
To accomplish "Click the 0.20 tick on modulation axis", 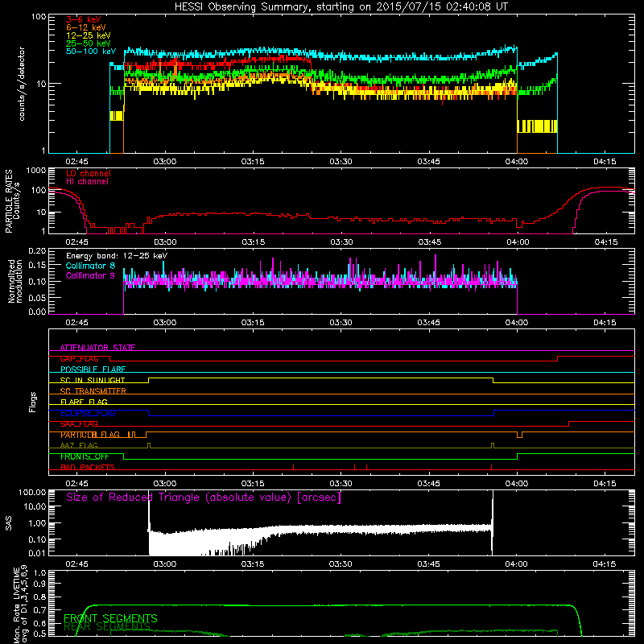I will pos(37,251).
